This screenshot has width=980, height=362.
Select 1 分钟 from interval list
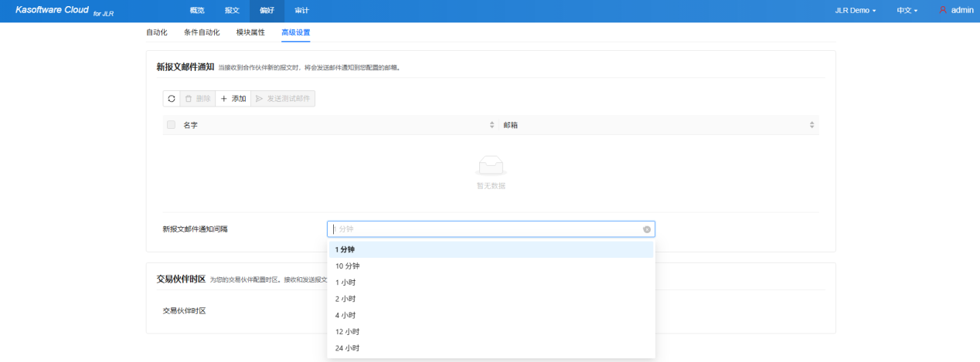pyautogui.click(x=345, y=249)
